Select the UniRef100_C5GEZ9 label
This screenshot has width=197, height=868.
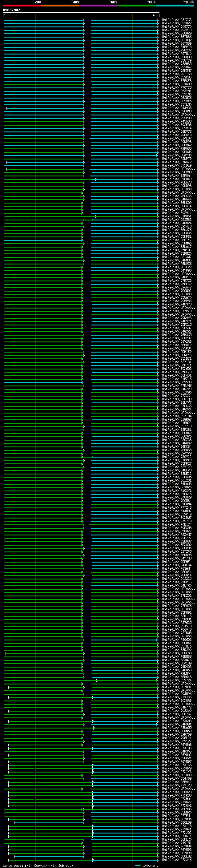tap(176, 372)
